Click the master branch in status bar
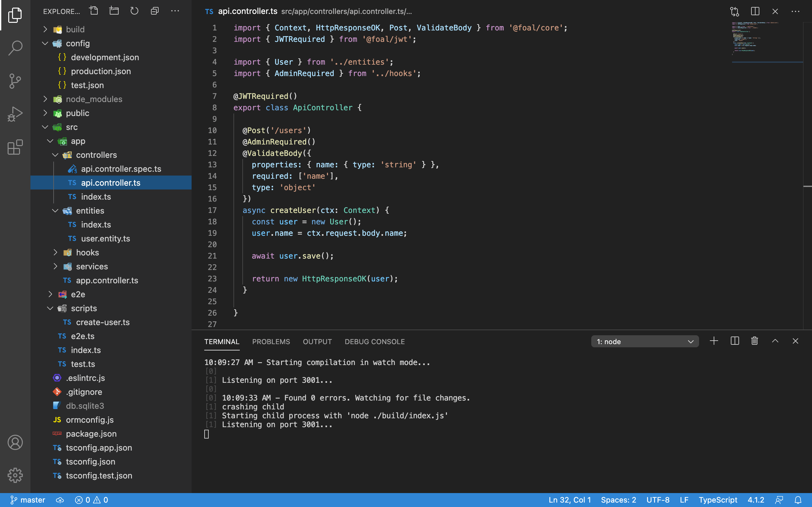 28,500
